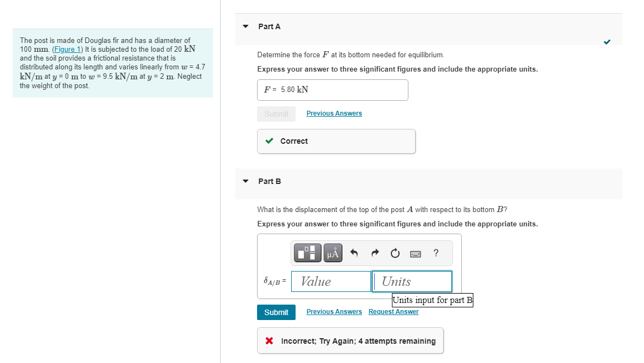Collapse the Part B section
This screenshot has height=363, width=644.
point(244,181)
